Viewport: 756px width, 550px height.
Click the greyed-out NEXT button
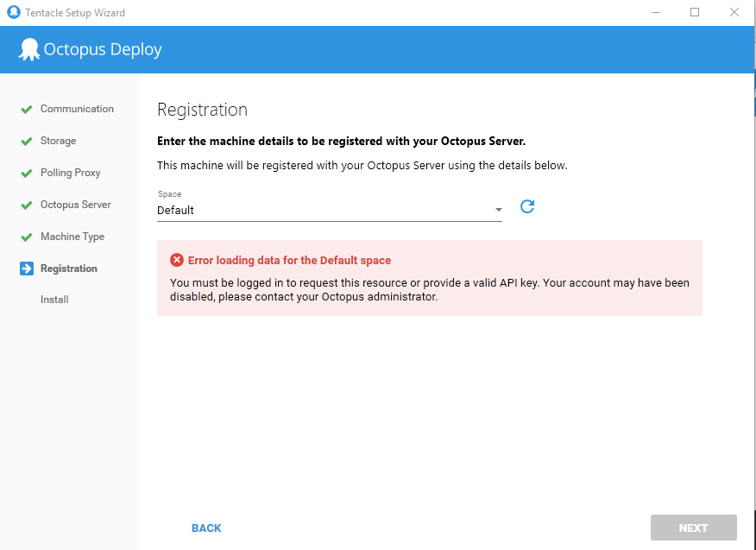tap(693, 528)
